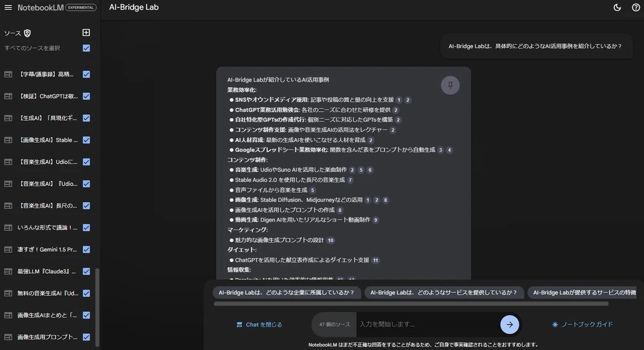This screenshot has width=644, height=350.
Task: Uncheck the 【検証】ChatGPTは敬 source checkbox
Action: (86, 96)
